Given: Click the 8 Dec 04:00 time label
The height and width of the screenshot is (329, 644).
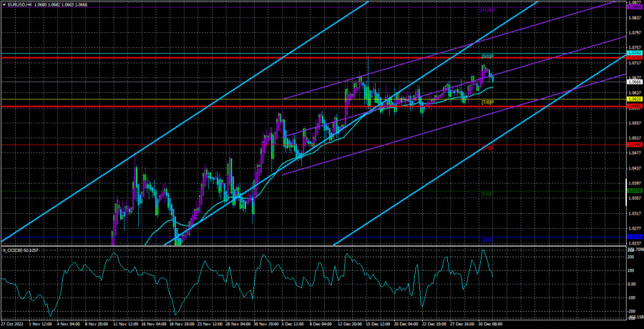Looking at the screenshot, I should coord(321,325).
